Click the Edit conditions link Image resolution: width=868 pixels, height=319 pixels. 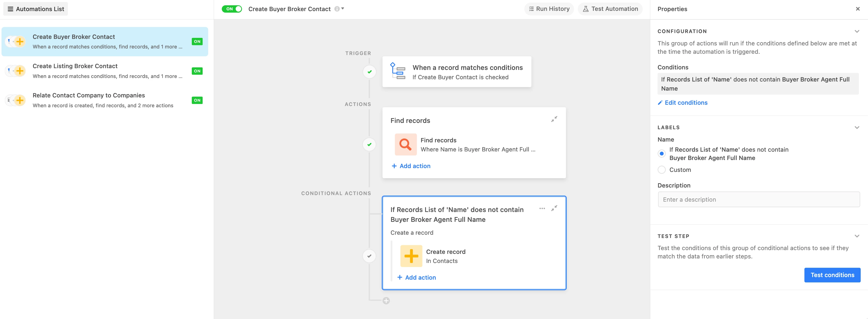pyautogui.click(x=686, y=103)
